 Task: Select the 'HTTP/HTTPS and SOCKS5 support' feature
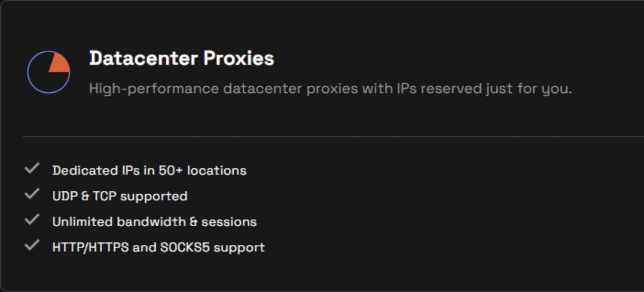[158, 247]
